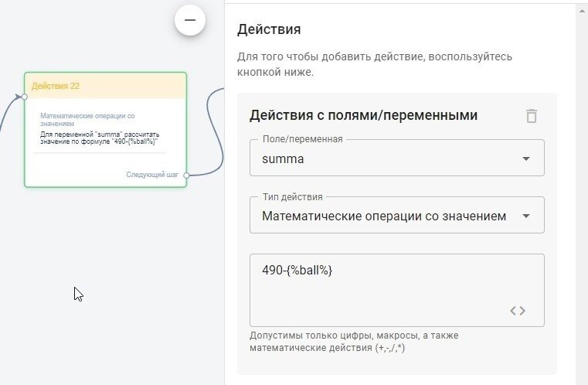
Task: Click the Действия с полями/переменными card title
Action: [363, 115]
